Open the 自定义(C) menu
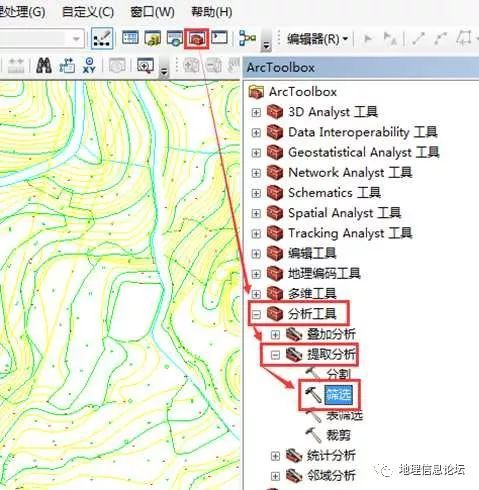The image size is (479, 490). (88, 12)
